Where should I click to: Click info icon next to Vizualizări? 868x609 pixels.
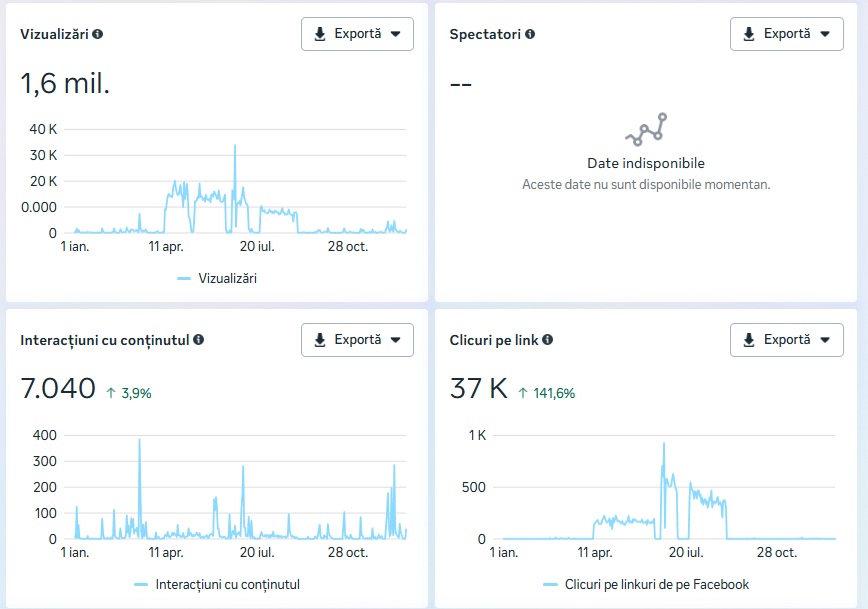(x=98, y=34)
